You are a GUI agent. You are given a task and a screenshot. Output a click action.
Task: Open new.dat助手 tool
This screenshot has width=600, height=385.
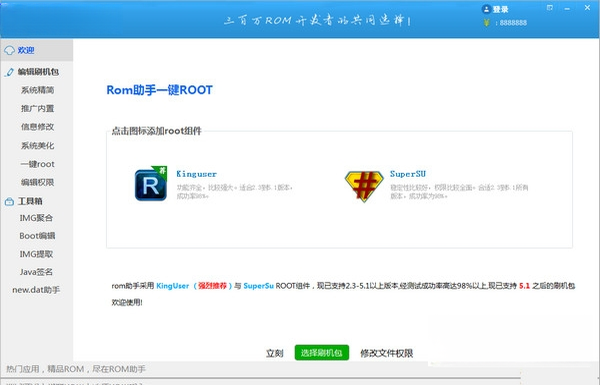pyautogui.click(x=36, y=290)
